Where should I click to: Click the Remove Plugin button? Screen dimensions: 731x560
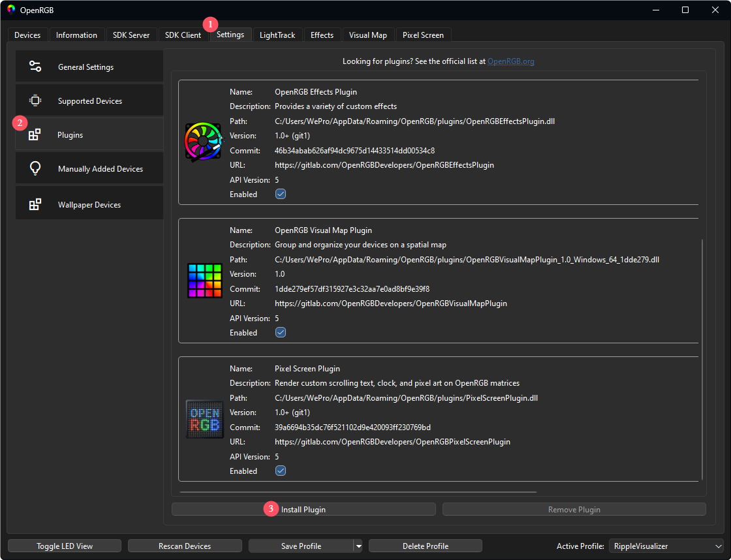tap(574, 509)
